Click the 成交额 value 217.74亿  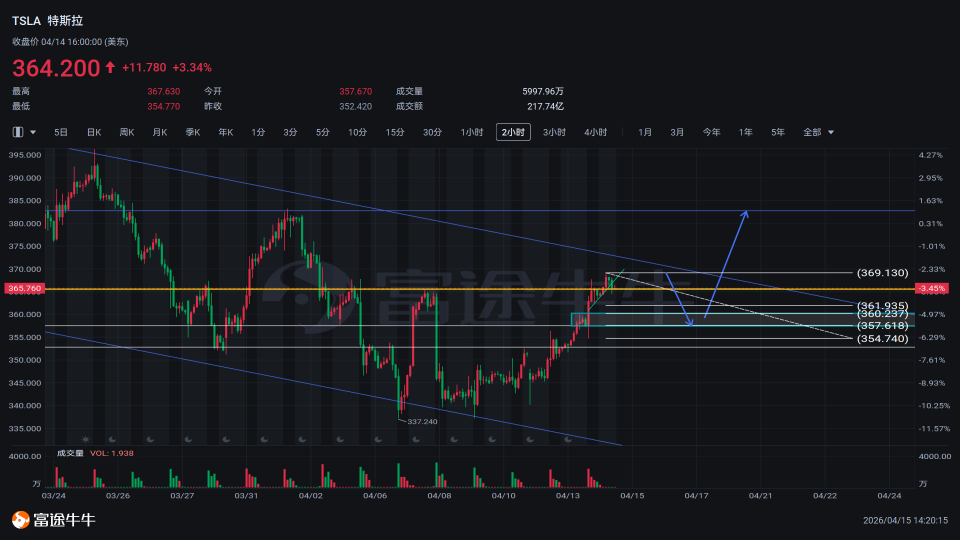coord(546,106)
